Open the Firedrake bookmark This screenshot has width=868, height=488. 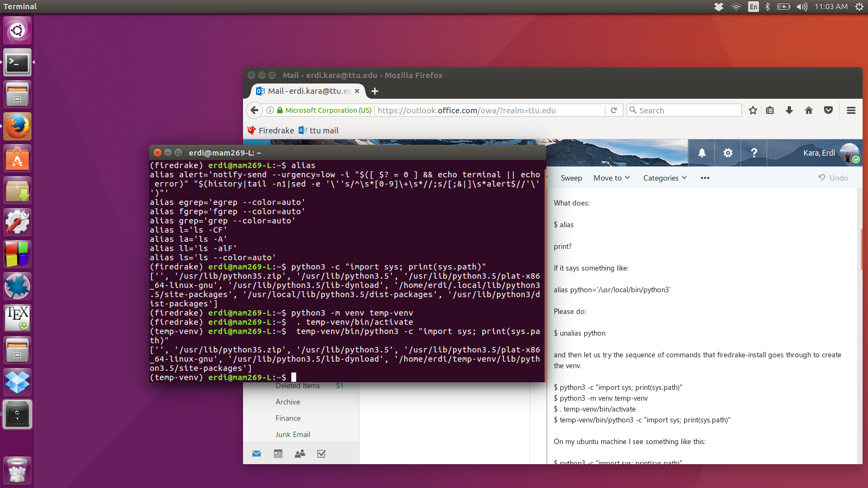tap(271, 131)
